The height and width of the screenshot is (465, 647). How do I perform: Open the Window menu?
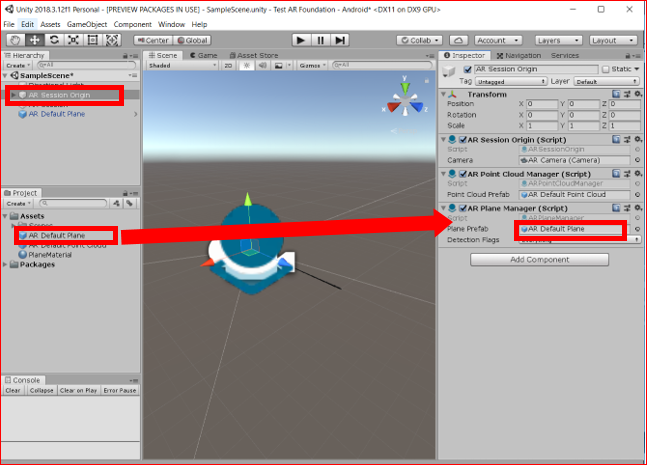click(171, 24)
